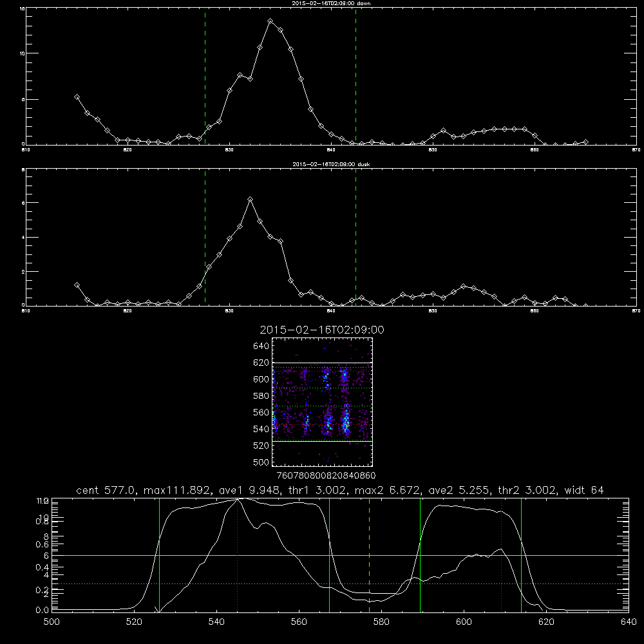Click the highest diamond marker in the dawn plot
644x644 pixels.
coord(270,21)
